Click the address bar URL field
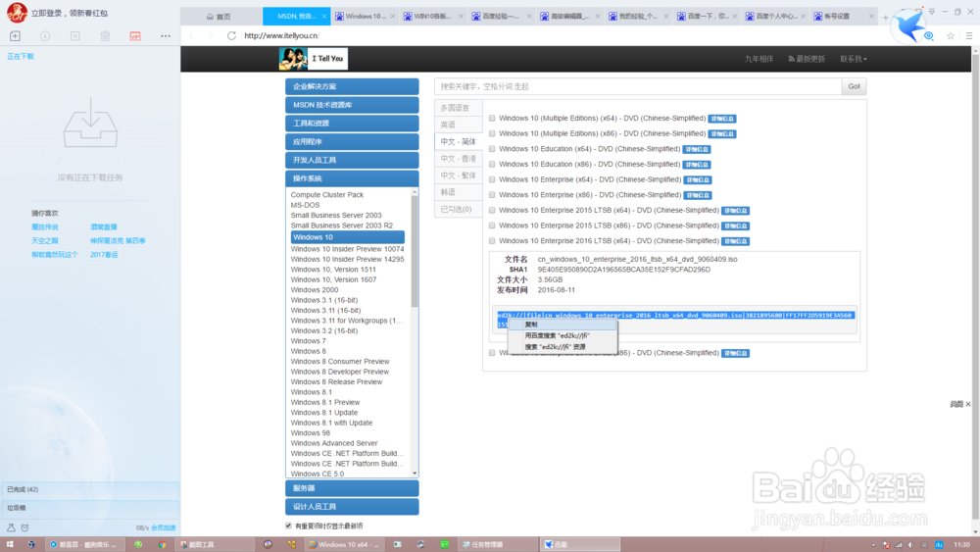The image size is (980, 552). tap(563, 35)
